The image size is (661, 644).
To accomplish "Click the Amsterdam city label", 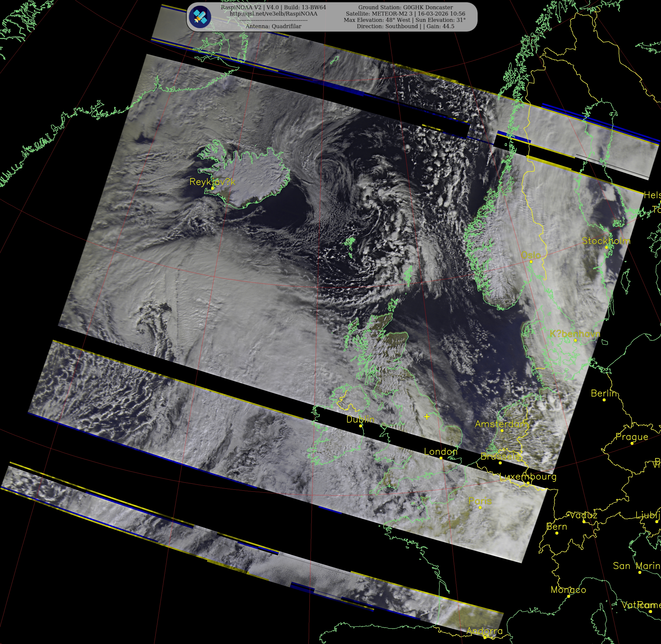I will [x=501, y=424].
